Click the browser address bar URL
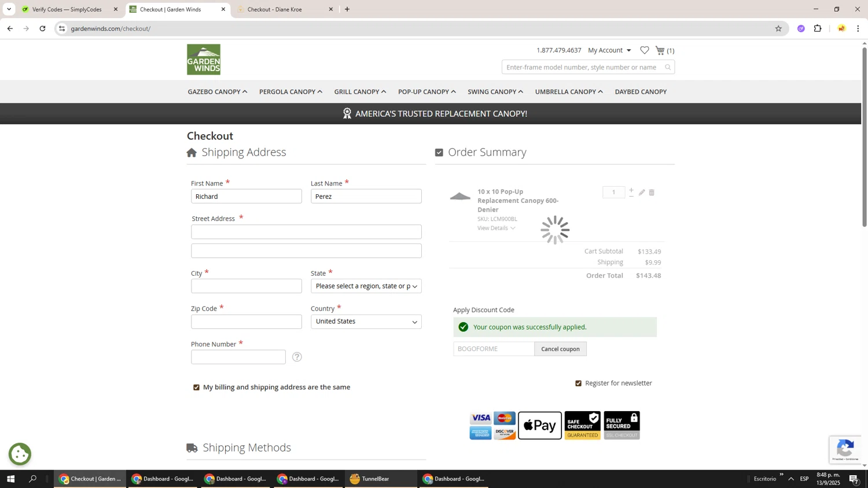 click(x=111, y=28)
